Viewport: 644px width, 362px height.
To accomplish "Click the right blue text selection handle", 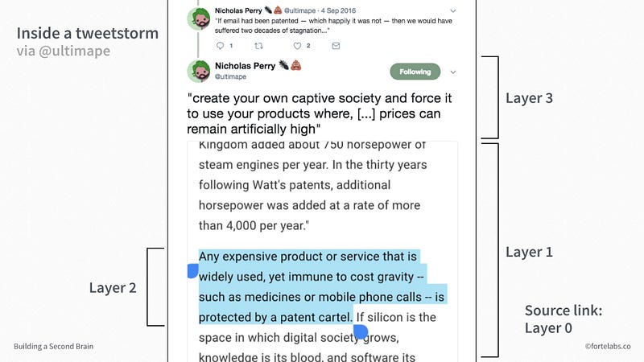I will pyautogui.click(x=360, y=330).
